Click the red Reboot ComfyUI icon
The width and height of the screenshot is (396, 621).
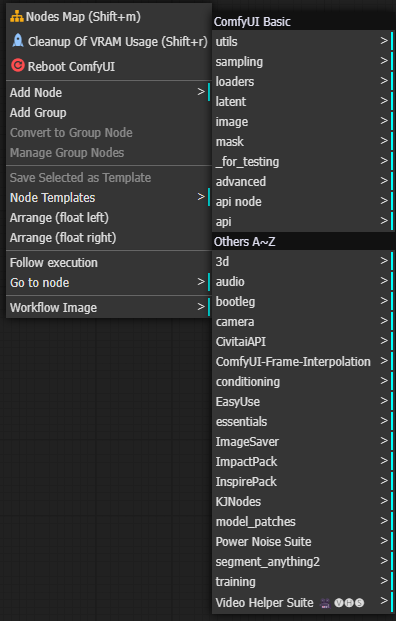pyautogui.click(x=18, y=65)
